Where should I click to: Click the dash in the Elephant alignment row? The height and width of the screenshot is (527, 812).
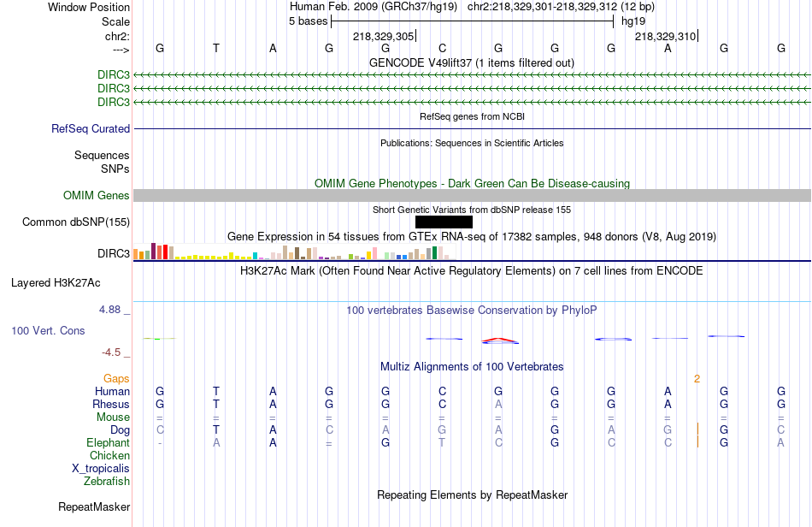160,443
